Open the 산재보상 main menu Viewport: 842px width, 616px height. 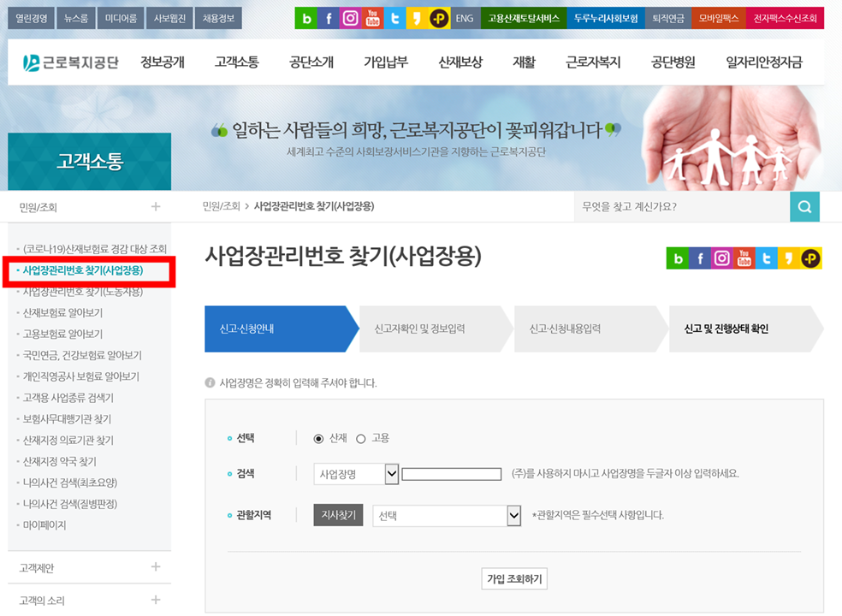[x=460, y=62]
